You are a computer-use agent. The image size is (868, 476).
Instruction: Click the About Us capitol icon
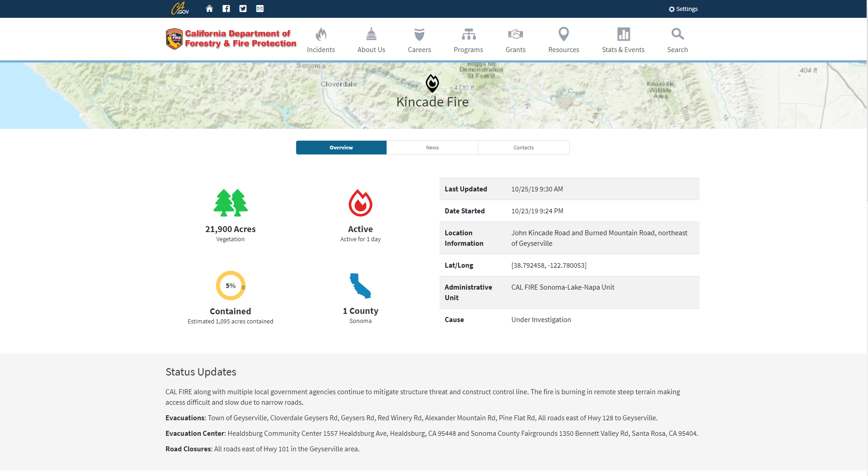click(371, 34)
